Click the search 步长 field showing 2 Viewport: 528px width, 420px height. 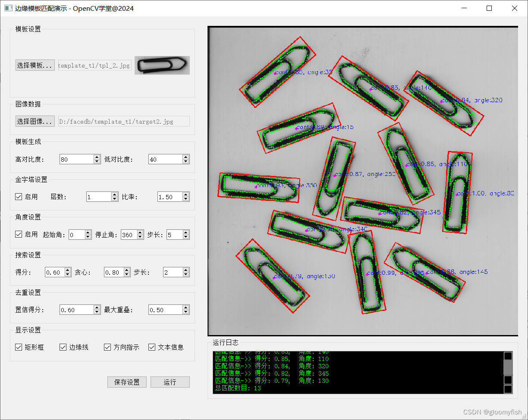173,272
